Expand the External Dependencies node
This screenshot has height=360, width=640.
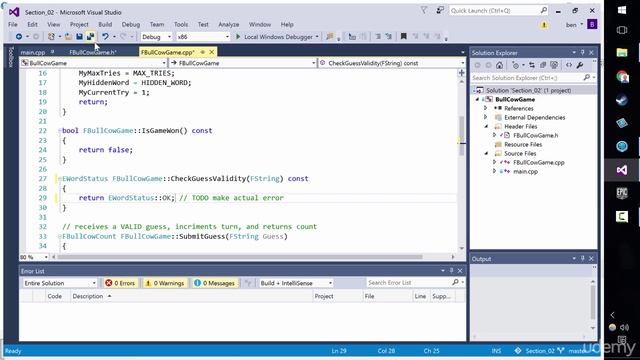[x=486, y=117]
